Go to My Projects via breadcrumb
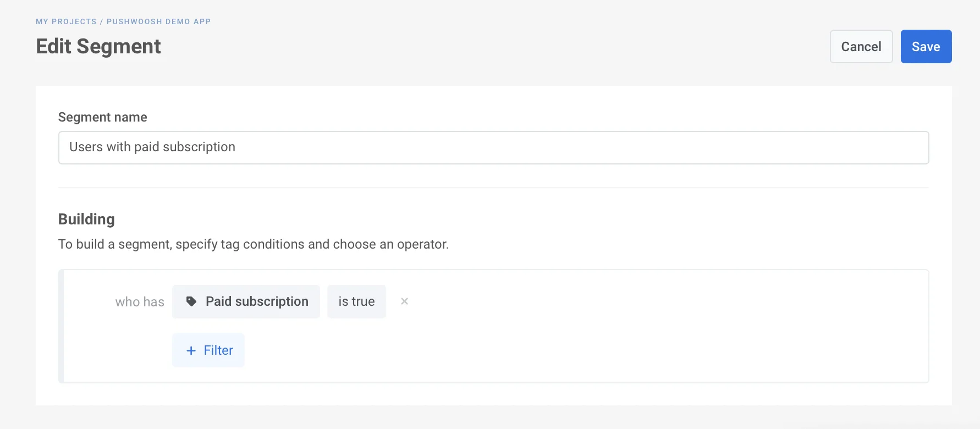 click(66, 21)
